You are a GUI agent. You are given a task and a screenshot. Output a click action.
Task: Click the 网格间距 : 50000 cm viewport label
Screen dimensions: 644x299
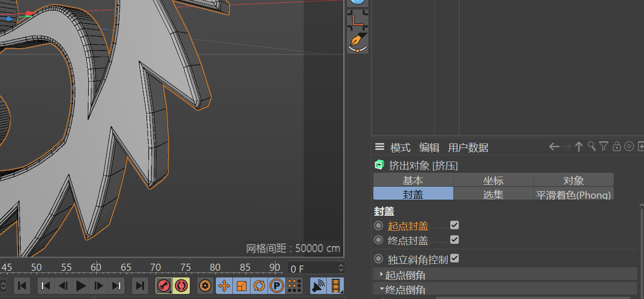293,248
